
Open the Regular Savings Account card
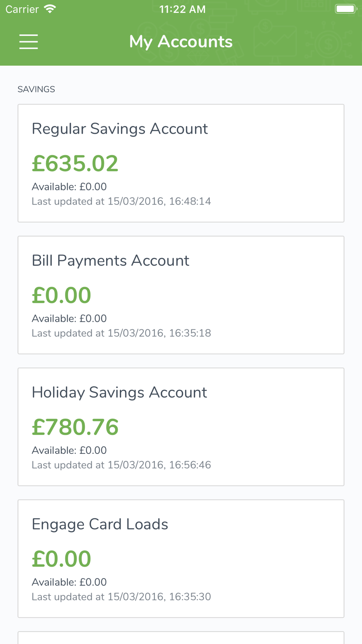[x=181, y=163]
